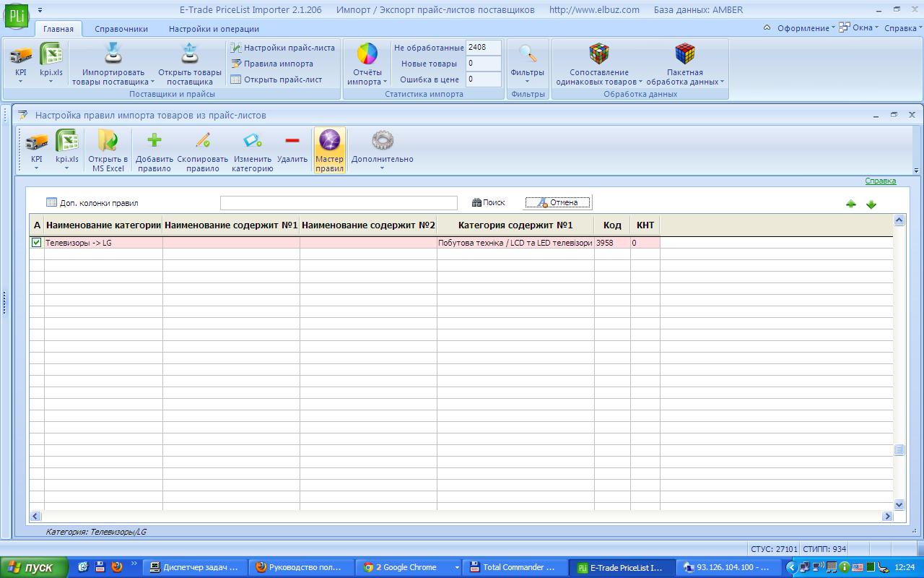Click Firefox icon in quick launch bar

tap(116, 567)
